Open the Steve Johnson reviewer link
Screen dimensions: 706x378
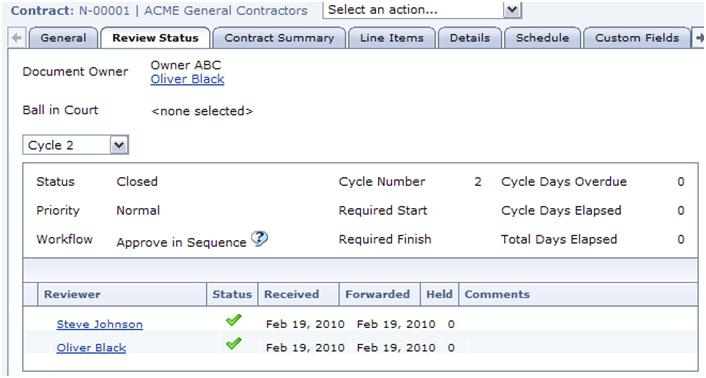100,324
